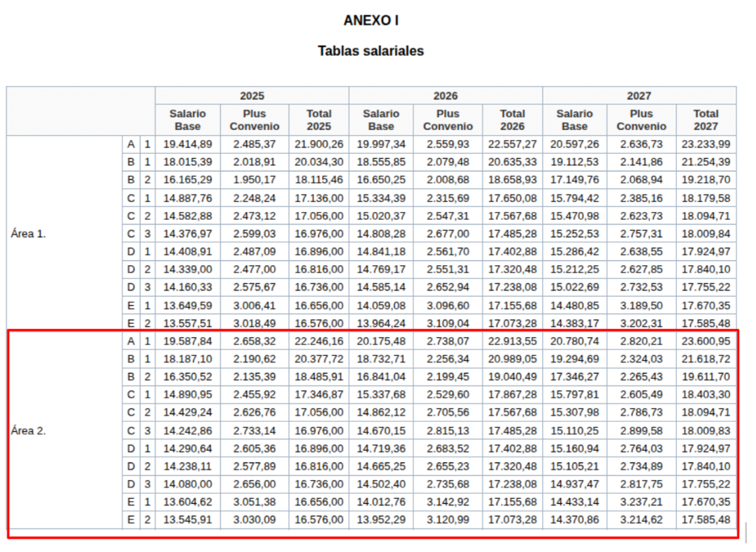Image resolution: width=756 pixels, height=552 pixels.
Task: Click the Total 2025 column header
Action: point(319,120)
